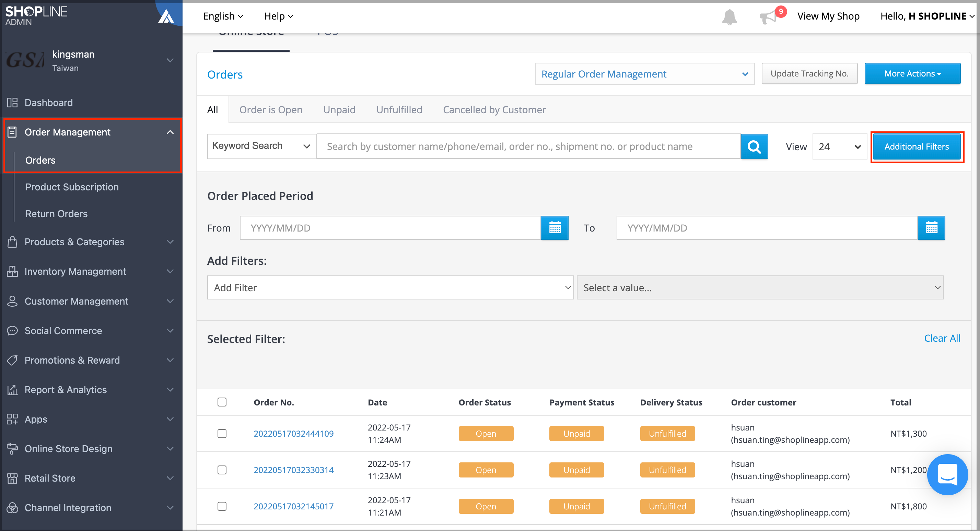
Task: Click the Customer Management person icon
Action: click(12, 301)
